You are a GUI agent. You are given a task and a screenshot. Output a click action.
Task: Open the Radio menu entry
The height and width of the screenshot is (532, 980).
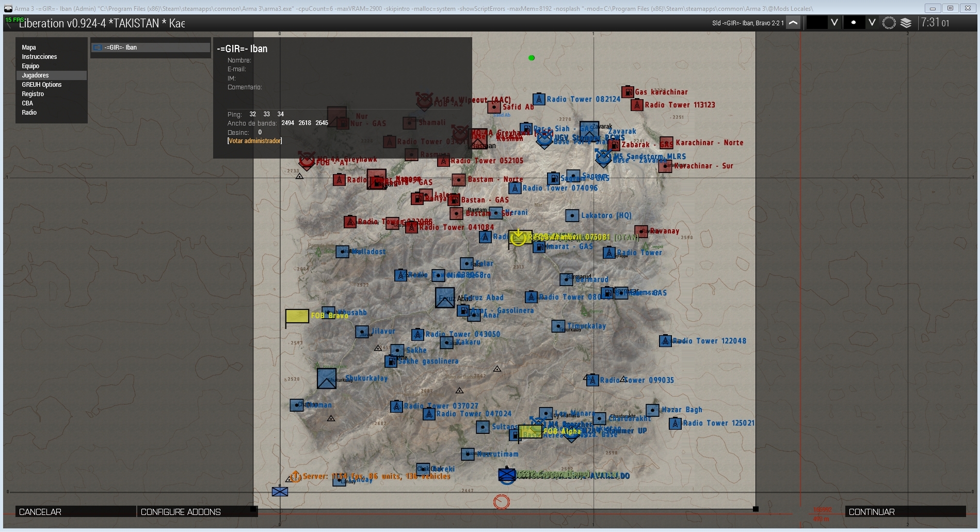pos(29,113)
